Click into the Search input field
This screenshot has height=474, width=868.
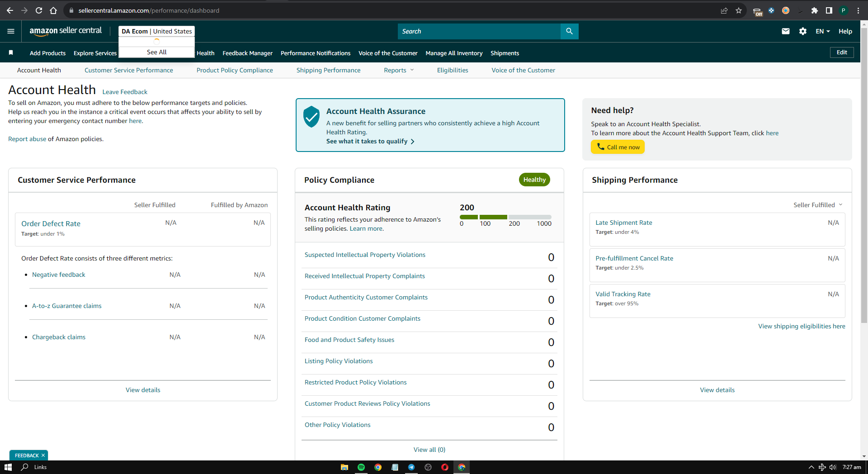pyautogui.click(x=479, y=31)
